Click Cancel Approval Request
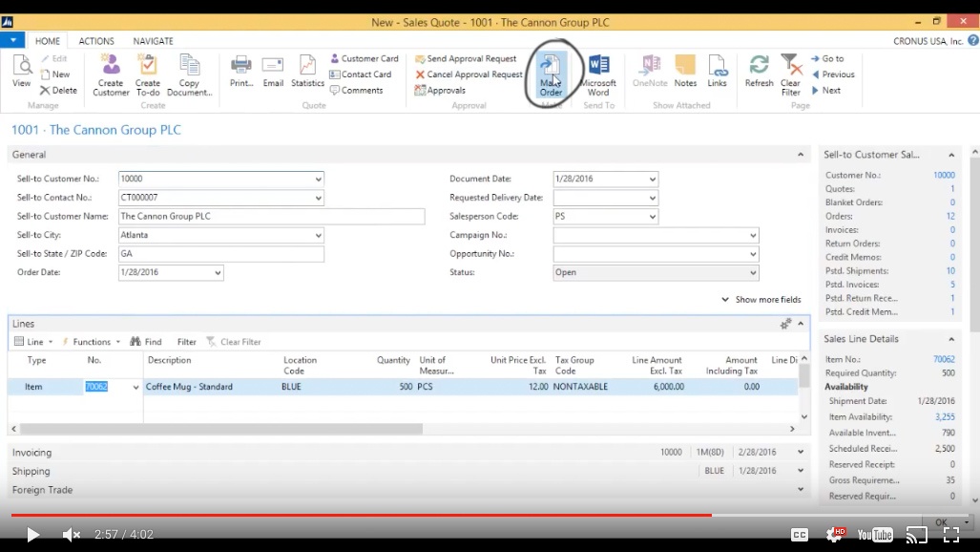The width and height of the screenshot is (980, 552). point(469,74)
